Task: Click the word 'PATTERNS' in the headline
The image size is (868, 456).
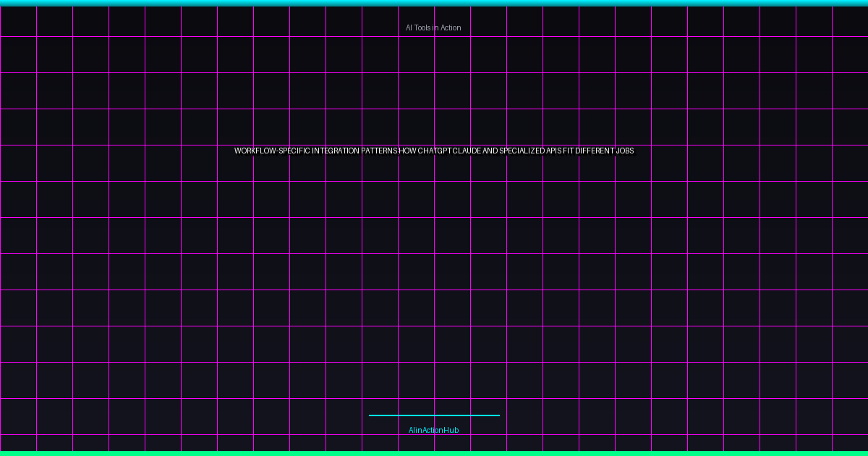Action: [x=379, y=151]
